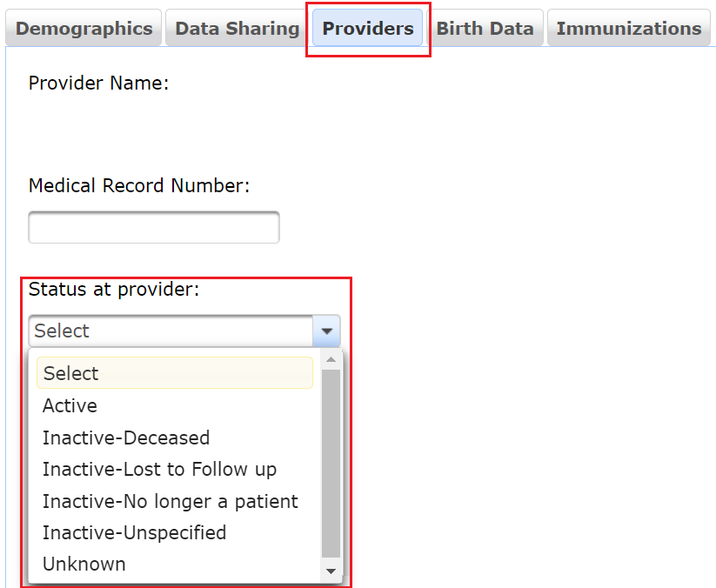
Task: Click the Status at provider label
Action: coord(114,289)
